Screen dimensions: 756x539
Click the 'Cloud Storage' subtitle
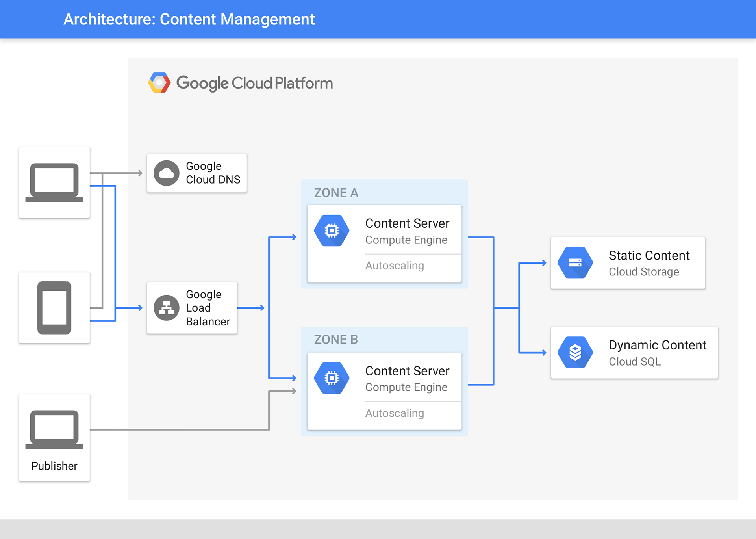coord(644,272)
